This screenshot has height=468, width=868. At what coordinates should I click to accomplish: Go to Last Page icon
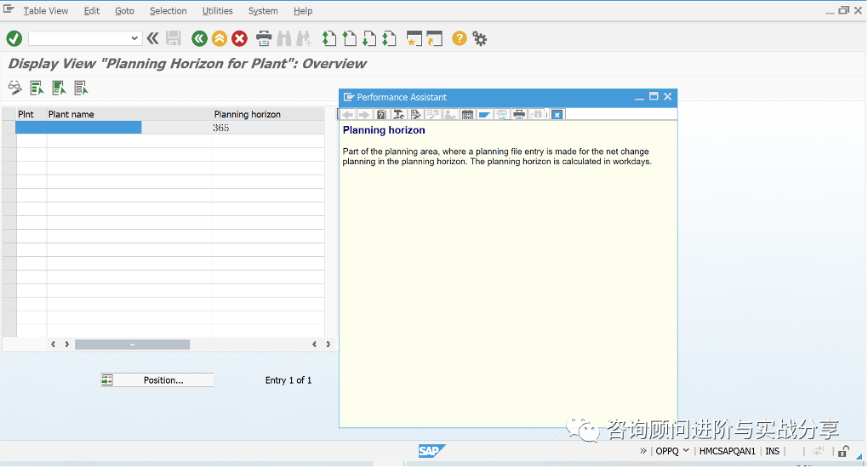click(x=389, y=39)
